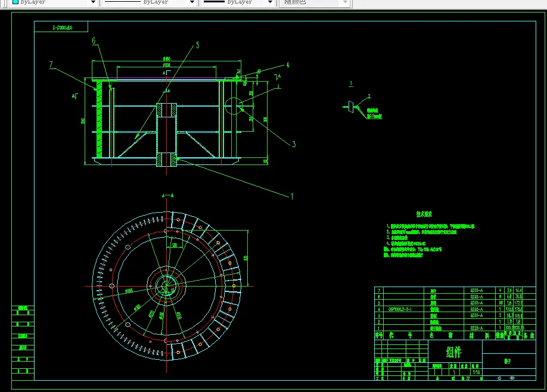The image size is (547, 392).
Task: Open the linetype ByLayer dropdown
Action: [x=150, y=2]
